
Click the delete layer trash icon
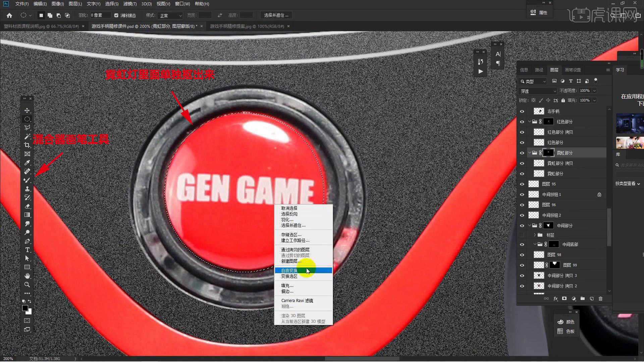point(600,299)
